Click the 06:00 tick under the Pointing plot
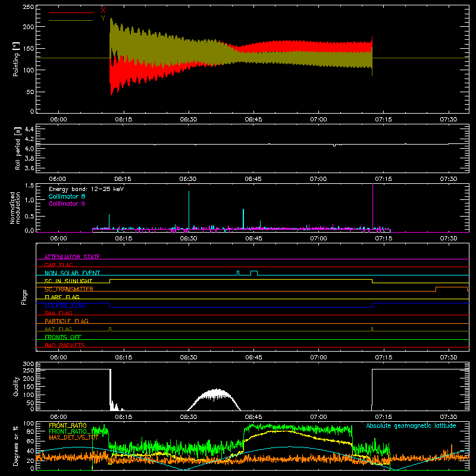Viewport: 476px width, 476px height. pos(58,120)
